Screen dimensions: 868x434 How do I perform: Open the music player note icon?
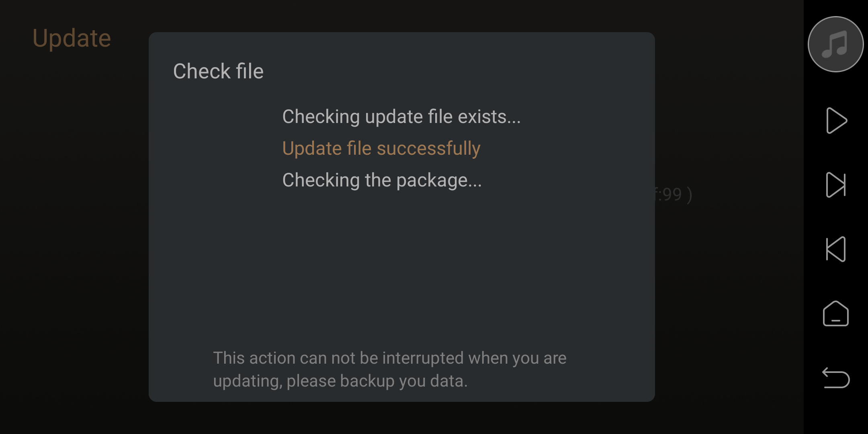(835, 44)
